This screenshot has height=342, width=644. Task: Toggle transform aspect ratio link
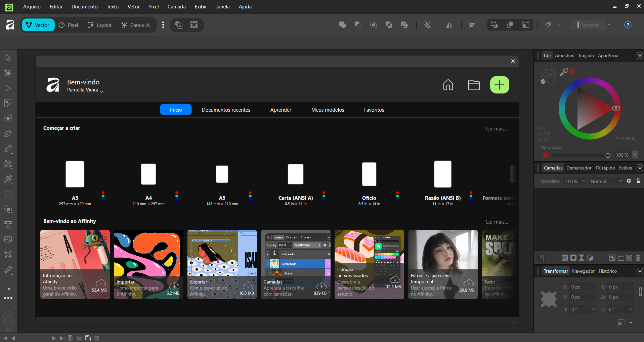click(640, 292)
